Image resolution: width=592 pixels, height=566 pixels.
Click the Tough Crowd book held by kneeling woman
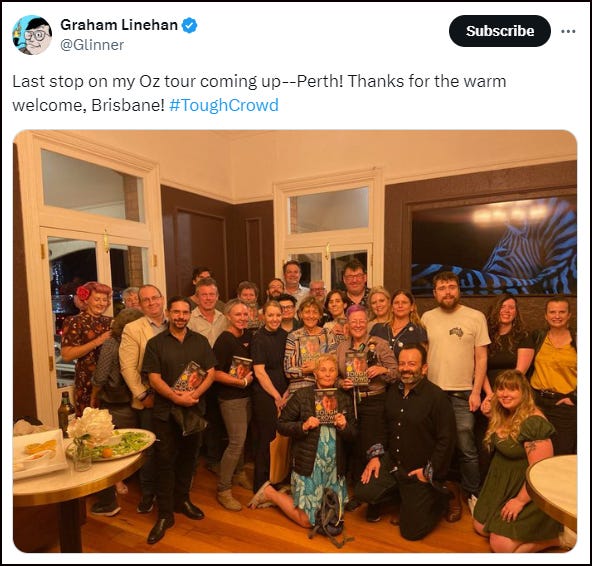[x=327, y=406]
